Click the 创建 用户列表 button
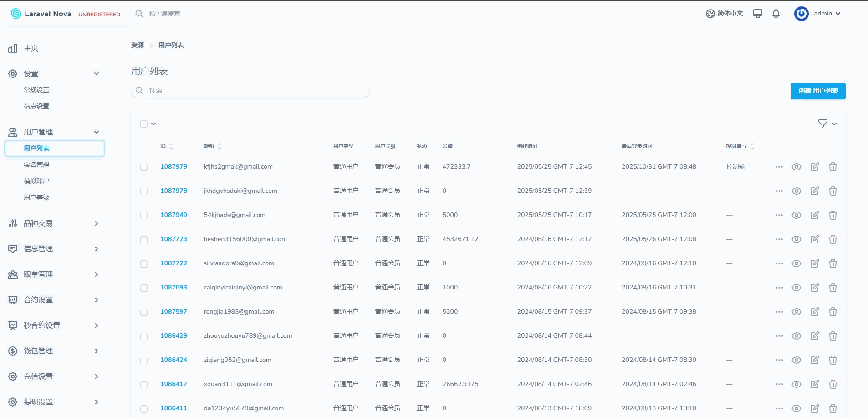This screenshot has height=418, width=868. pyautogui.click(x=818, y=91)
